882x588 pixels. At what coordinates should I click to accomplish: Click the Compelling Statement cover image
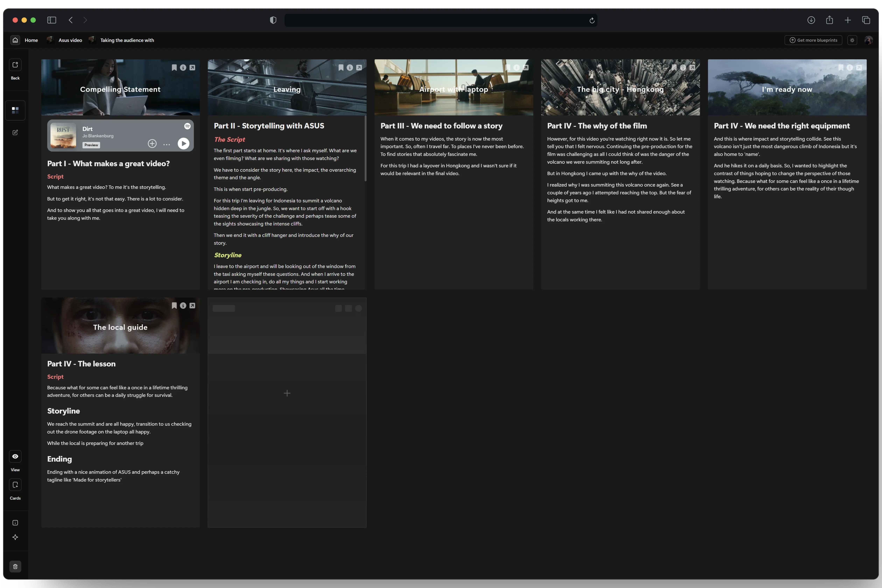[120, 87]
